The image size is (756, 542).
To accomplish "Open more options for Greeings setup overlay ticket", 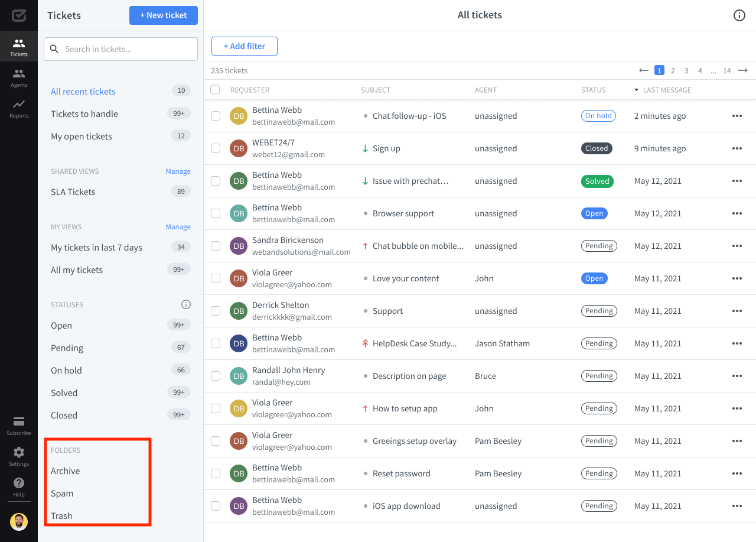I will (x=737, y=441).
